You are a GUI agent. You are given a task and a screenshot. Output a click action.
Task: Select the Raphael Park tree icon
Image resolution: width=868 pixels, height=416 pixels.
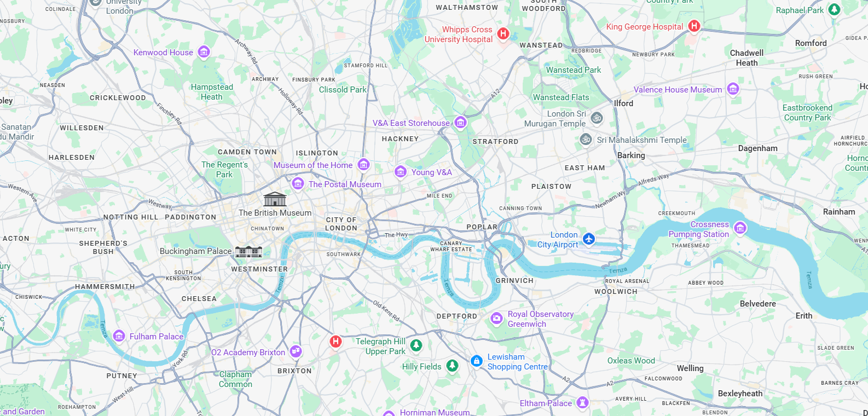pyautogui.click(x=834, y=9)
